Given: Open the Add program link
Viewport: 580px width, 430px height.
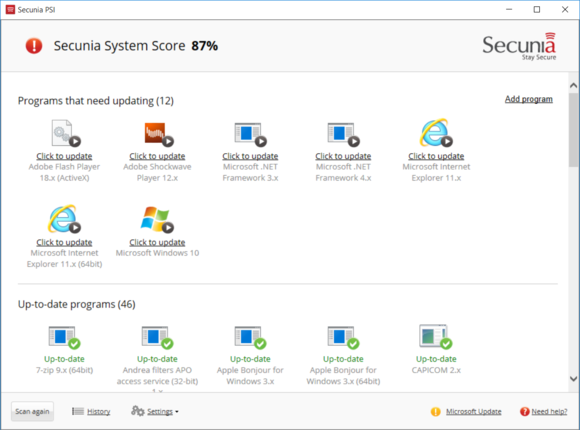Looking at the screenshot, I should tap(529, 99).
